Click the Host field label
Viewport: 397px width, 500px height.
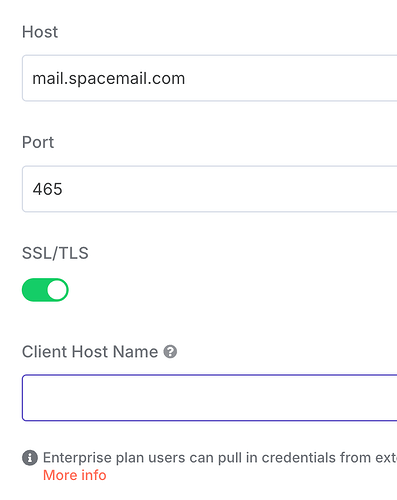point(40,32)
